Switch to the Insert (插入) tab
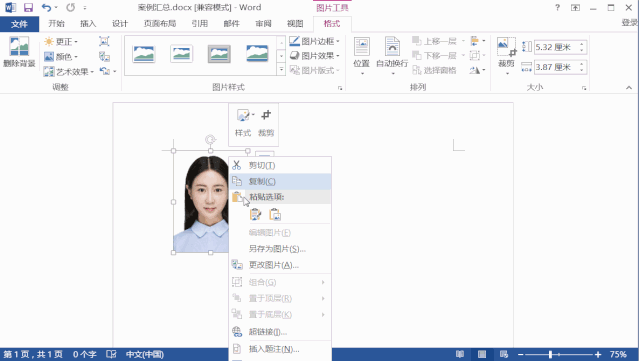639x361 pixels. (88, 24)
